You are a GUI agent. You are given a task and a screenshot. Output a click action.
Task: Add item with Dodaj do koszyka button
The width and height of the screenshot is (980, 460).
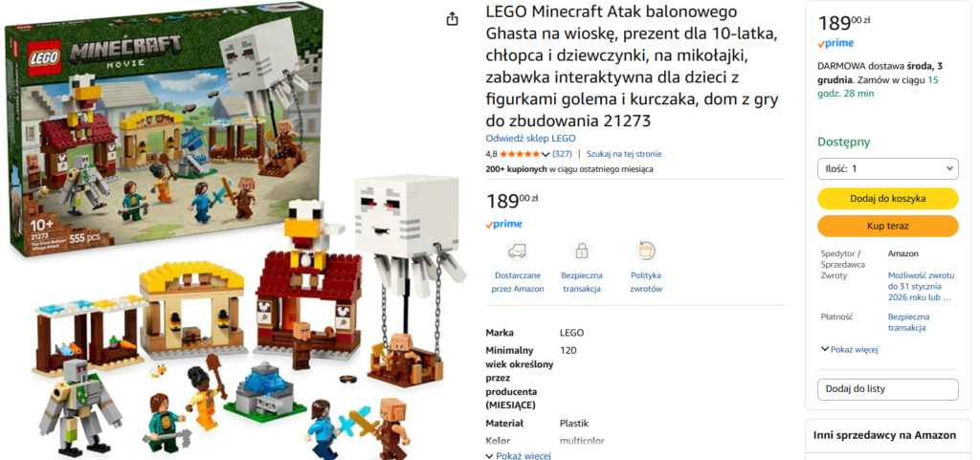coord(887,199)
